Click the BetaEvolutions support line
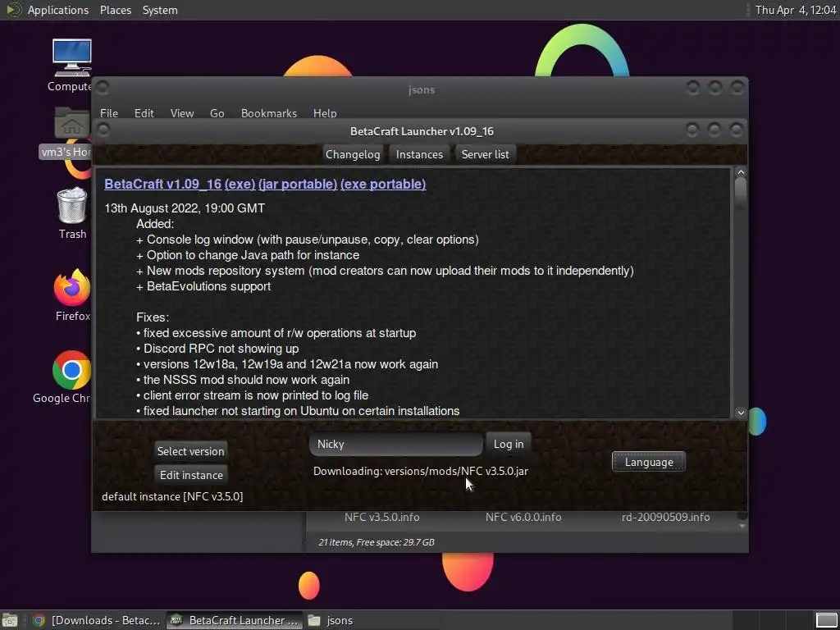The height and width of the screenshot is (630, 840). coord(203,286)
